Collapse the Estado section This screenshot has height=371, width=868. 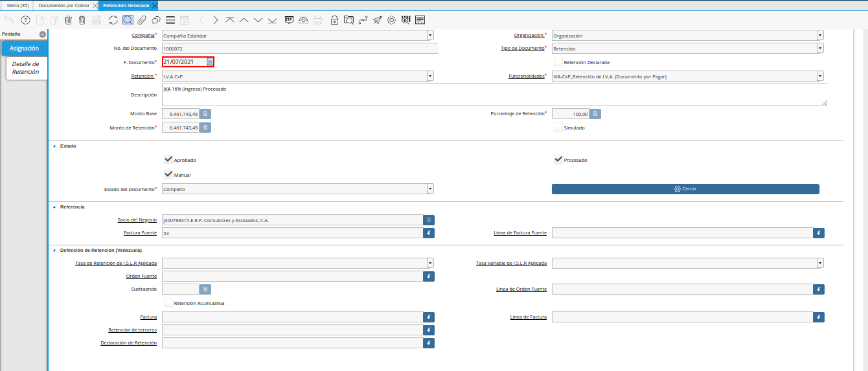click(54, 146)
